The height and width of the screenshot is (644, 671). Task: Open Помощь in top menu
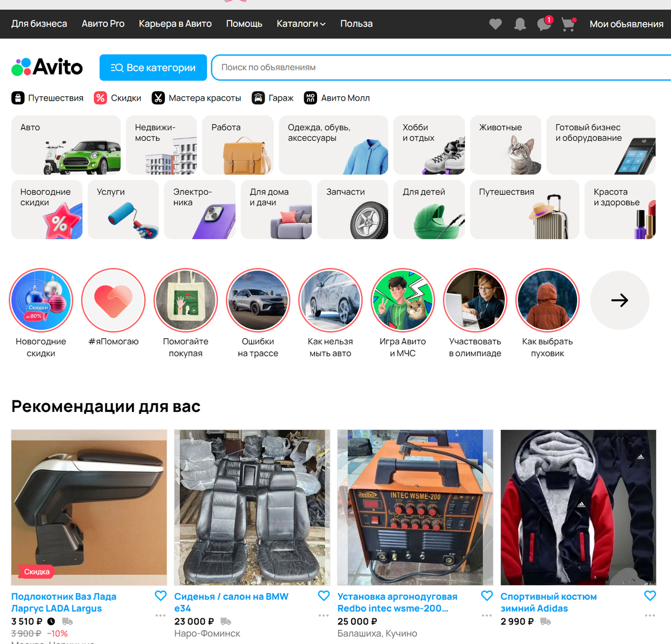point(244,24)
